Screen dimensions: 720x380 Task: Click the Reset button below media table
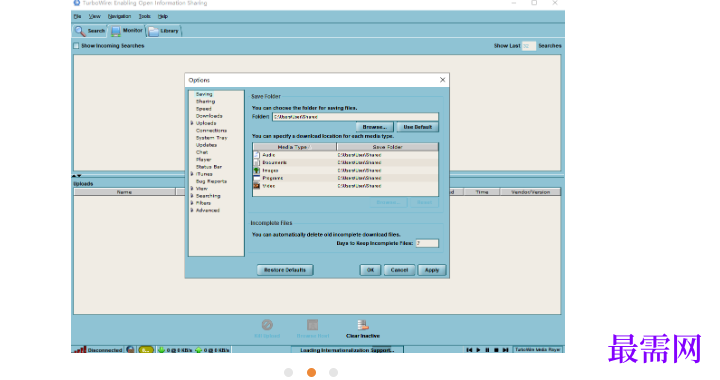click(424, 202)
